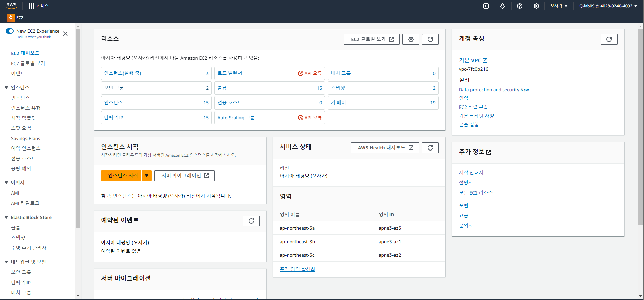Close the New EC2 Experience banner
The image size is (644, 300).
(65, 34)
